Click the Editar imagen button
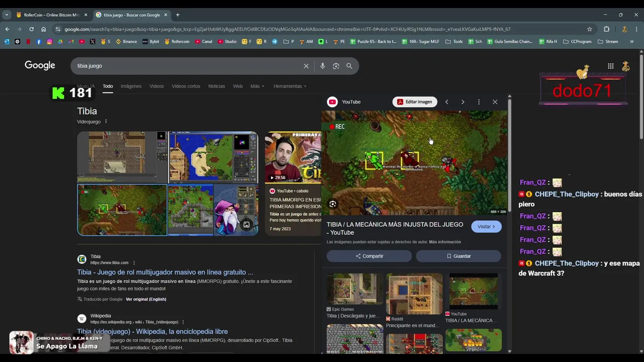 (x=415, y=102)
